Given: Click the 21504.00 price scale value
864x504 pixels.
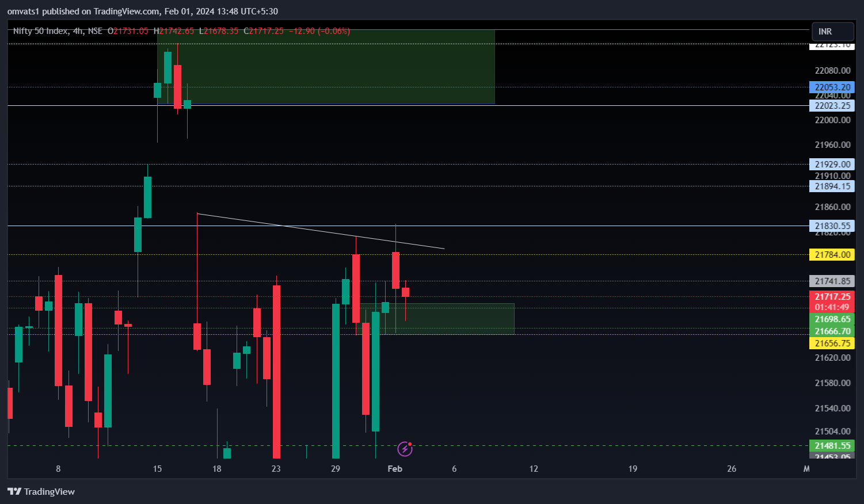Looking at the screenshot, I should coord(832,432).
